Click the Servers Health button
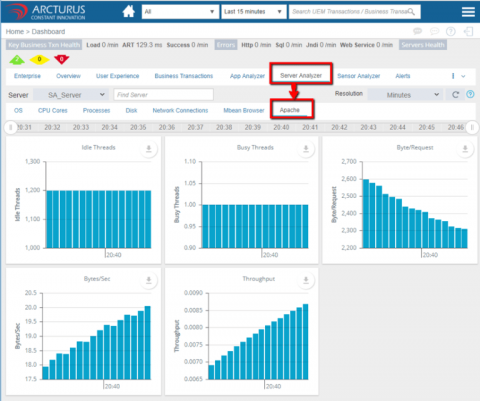The height and width of the screenshot is (401, 480). [423, 45]
